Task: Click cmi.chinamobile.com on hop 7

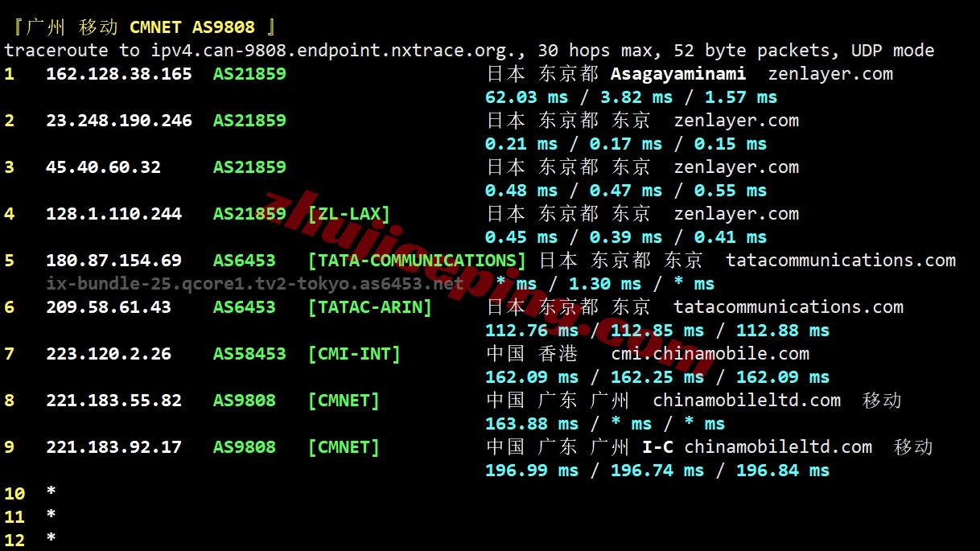Action: [710, 354]
